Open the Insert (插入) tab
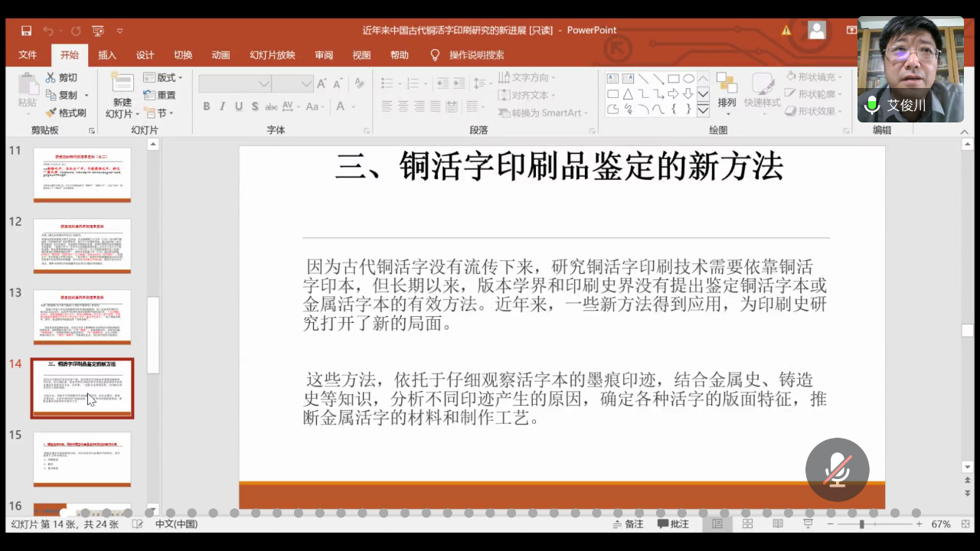Viewport: 980px width, 551px height. coord(107,55)
